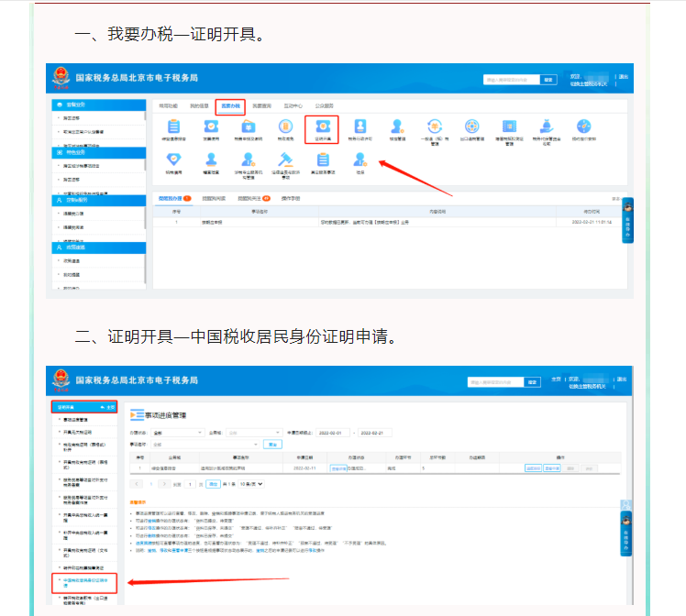This screenshot has width=686, height=616.
Task: Open 法律追责与救济事项 gavel icon
Action: (285, 159)
